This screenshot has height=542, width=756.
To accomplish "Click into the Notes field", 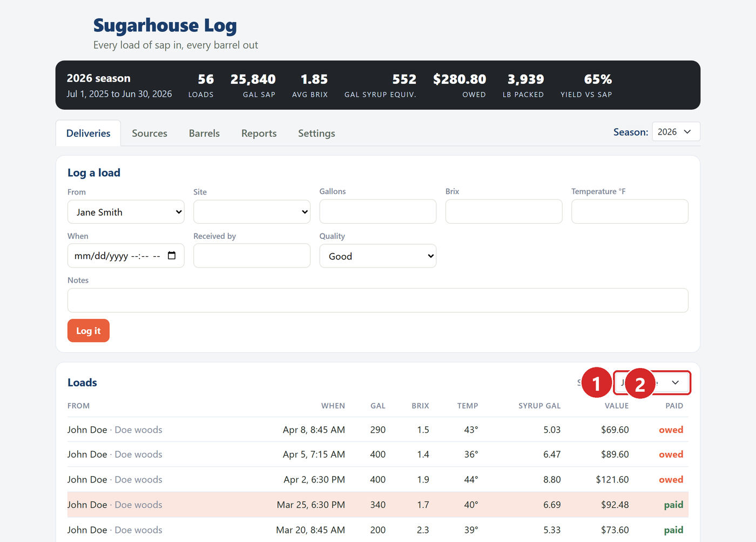I will pyautogui.click(x=378, y=300).
